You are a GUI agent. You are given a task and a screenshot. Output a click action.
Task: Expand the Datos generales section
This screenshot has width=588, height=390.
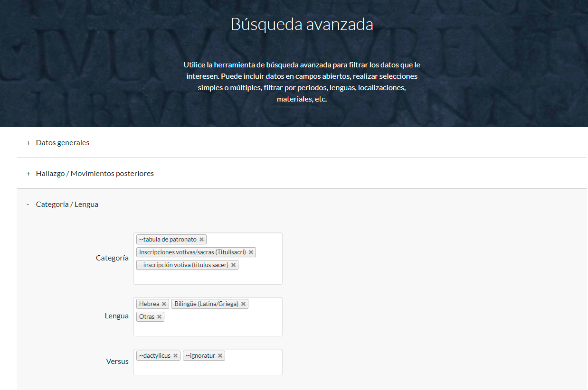tap(62, 143)
